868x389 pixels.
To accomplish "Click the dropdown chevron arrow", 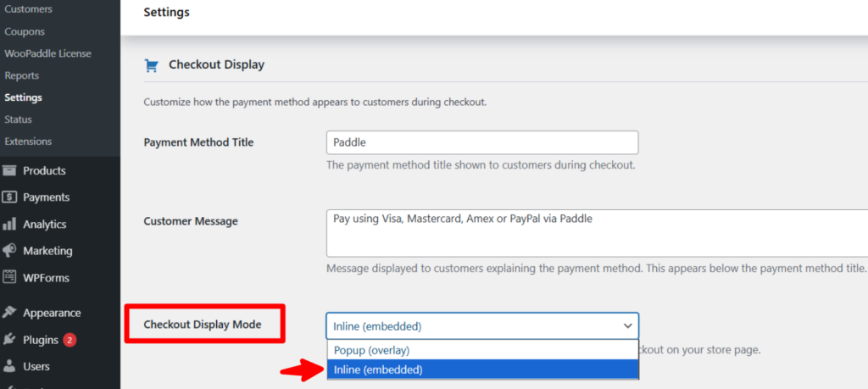I will 628,326.
